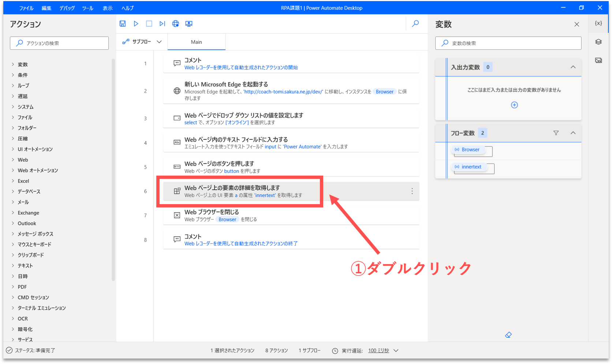This screenshot has height=364, width=612.
Task: Open the Desktop recorder icon
Action: (x=189, y=24)
